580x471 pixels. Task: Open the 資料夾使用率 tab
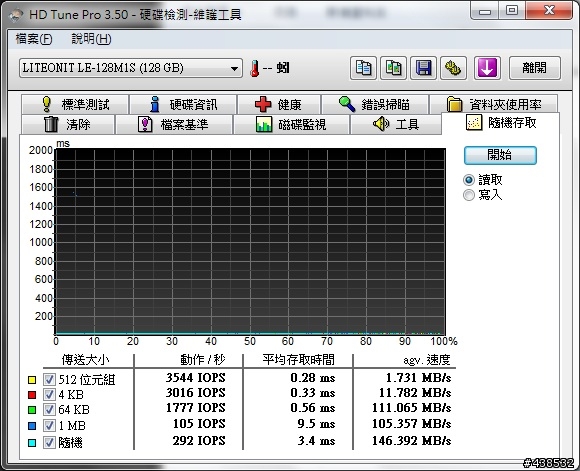point(494,104)
